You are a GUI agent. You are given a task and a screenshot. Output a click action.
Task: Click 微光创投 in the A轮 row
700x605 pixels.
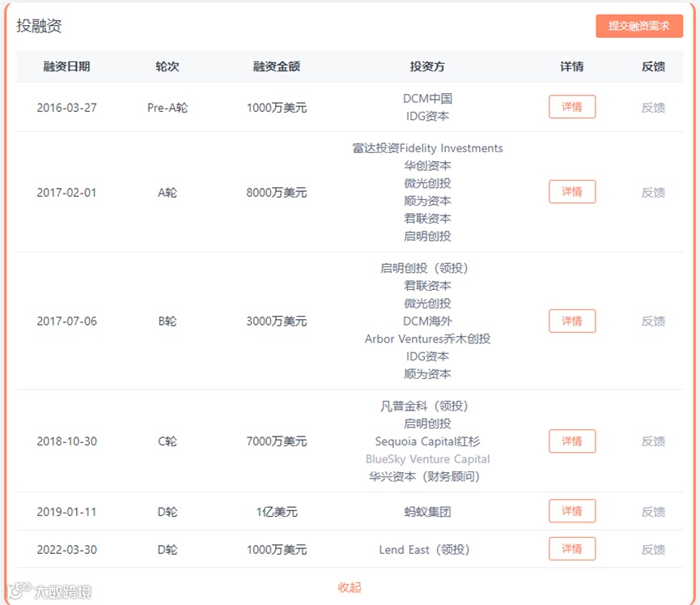(x=427, y=183)
